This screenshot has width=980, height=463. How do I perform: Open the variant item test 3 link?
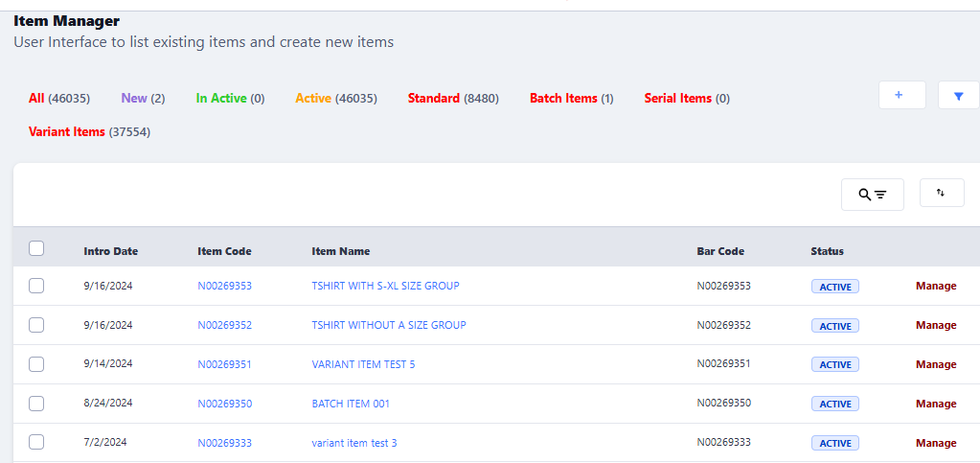(353, 443)
